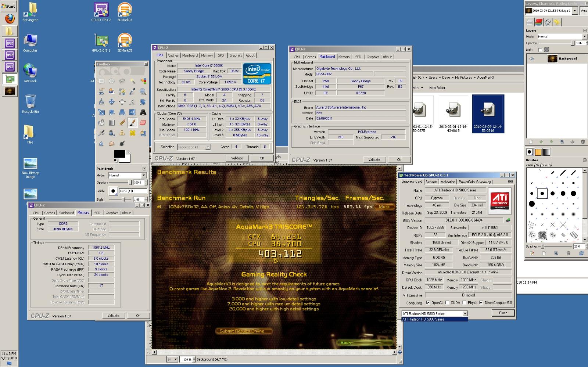
Task: Select the Eraser tool
Action: (143, 123)
